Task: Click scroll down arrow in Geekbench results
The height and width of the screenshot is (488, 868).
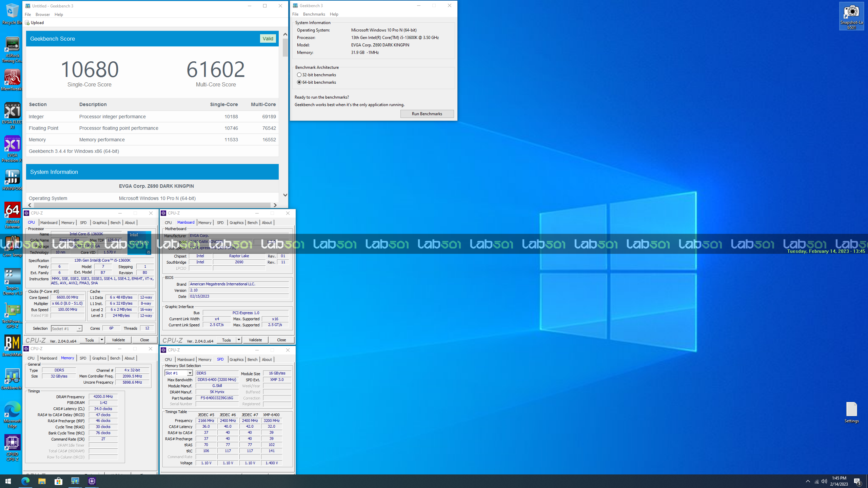Action: pos(285,195)
